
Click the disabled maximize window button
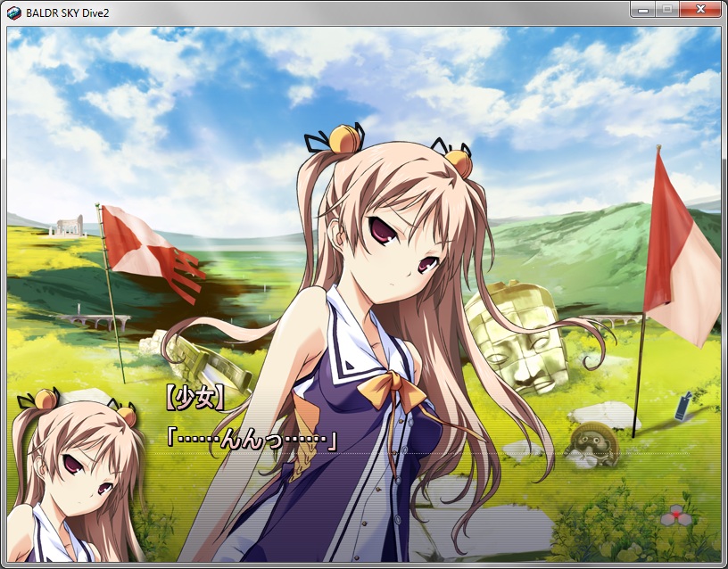(667, 9)
